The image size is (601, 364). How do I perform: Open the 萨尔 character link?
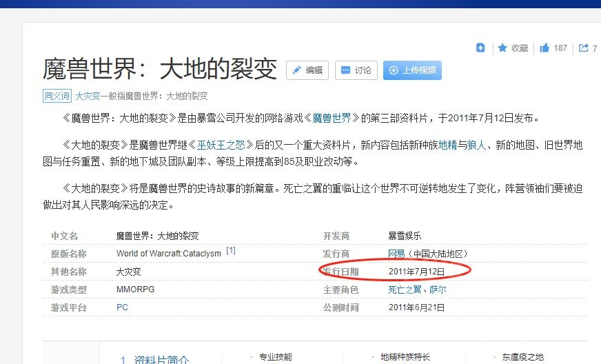click(x=438, y=290)
